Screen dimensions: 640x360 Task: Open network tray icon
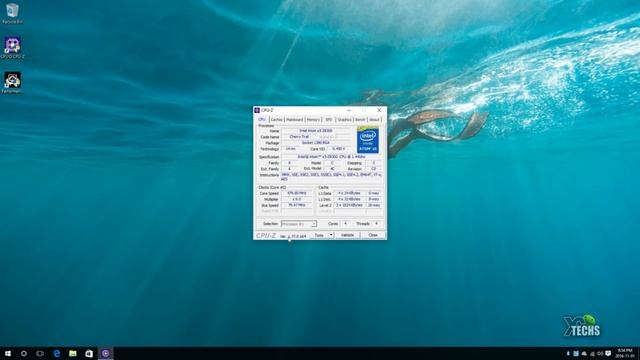[592, 353]
